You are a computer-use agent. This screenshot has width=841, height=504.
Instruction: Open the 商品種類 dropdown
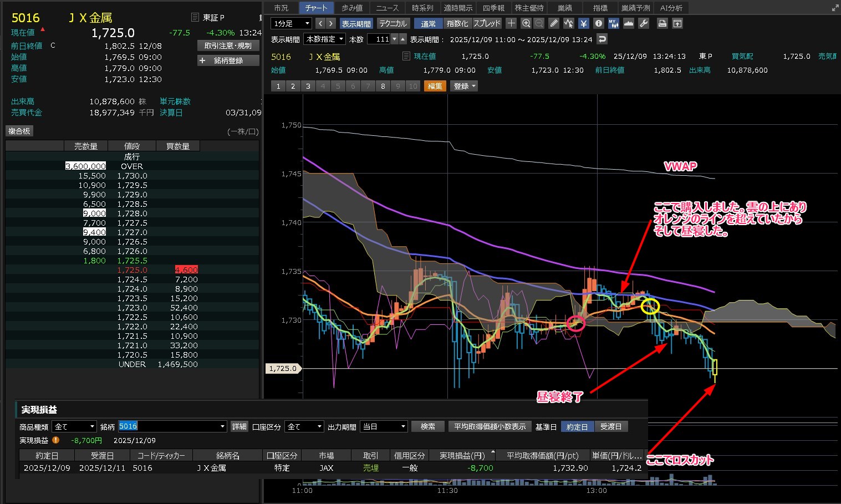(x=74, y=426)
